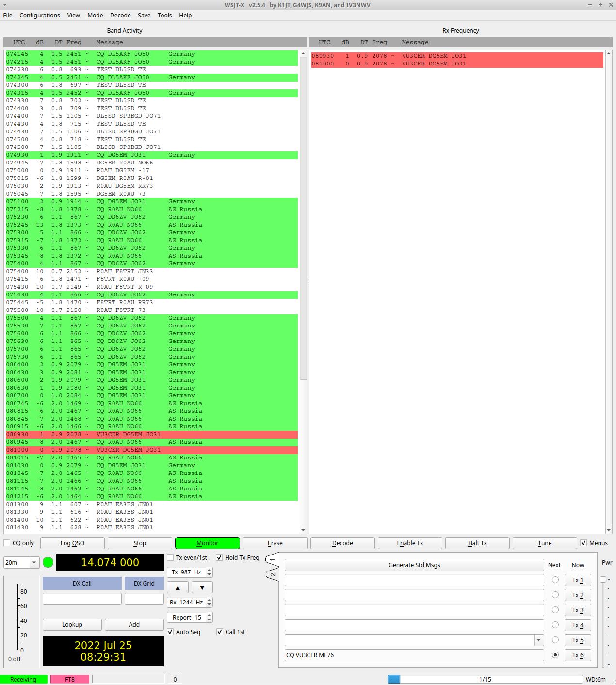Click the Lookup button
Screen dimensions: 616x685
click(x=72, y=624)
